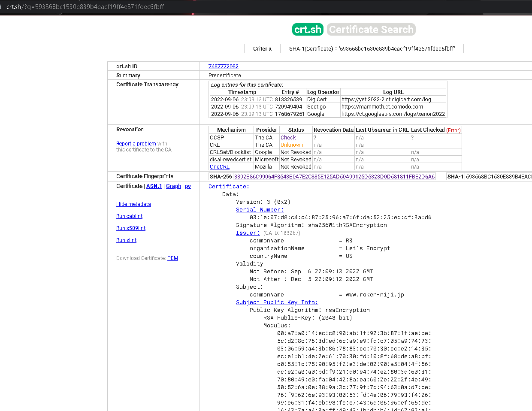Image resolution: width=532 pixels, height=411 pixels.
Task: Click Report a problem link
Action: (x=136, y=144)
